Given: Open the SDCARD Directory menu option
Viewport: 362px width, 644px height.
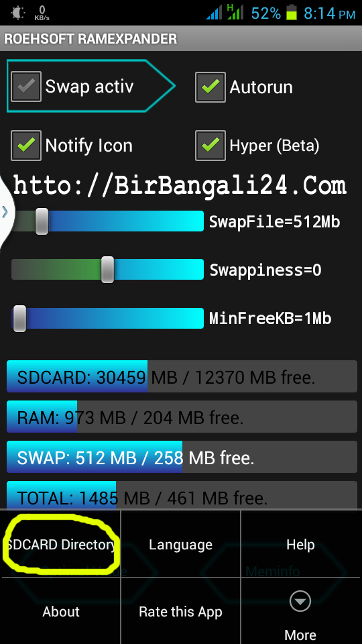Looking at the screenshot, I should [61, 544].
